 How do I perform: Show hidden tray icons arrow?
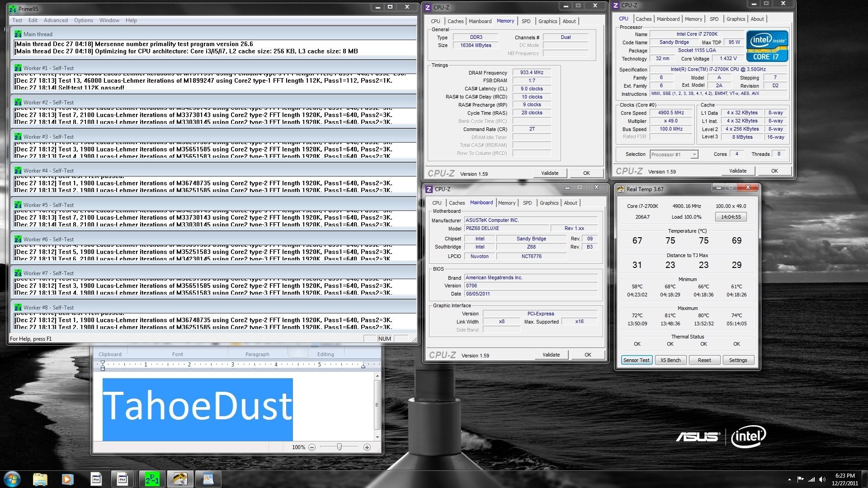coord(789,479)
